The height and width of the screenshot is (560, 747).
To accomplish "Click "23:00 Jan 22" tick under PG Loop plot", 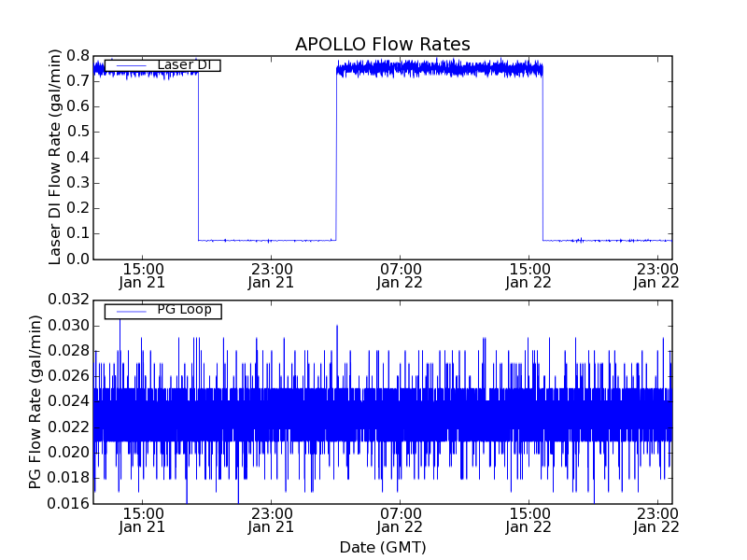I will click(656, 520).
